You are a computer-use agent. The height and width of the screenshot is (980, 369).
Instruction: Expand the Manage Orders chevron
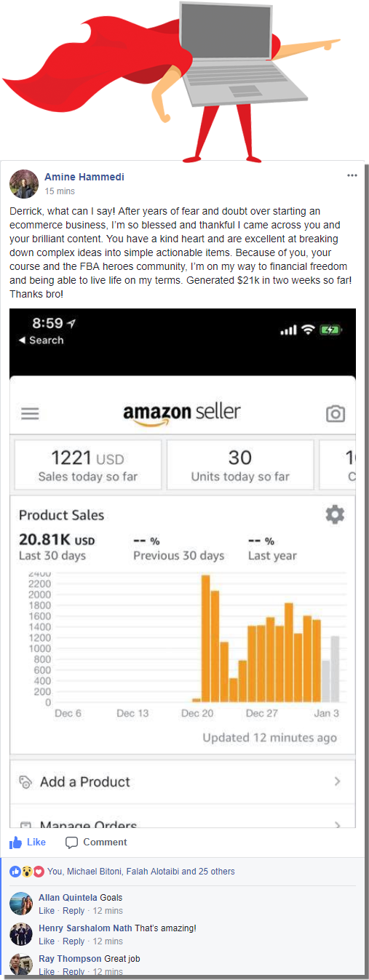pyautogui.click(x=337, y=825)
